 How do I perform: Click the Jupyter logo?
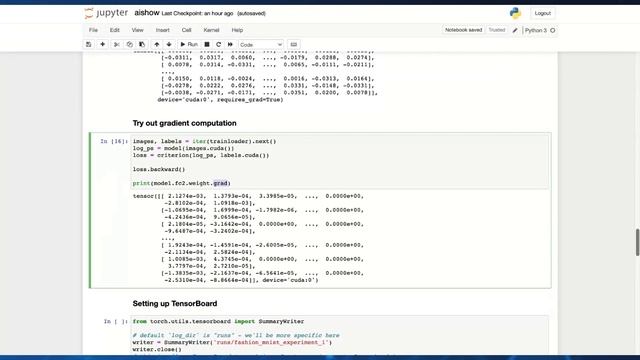pos(106,13)
